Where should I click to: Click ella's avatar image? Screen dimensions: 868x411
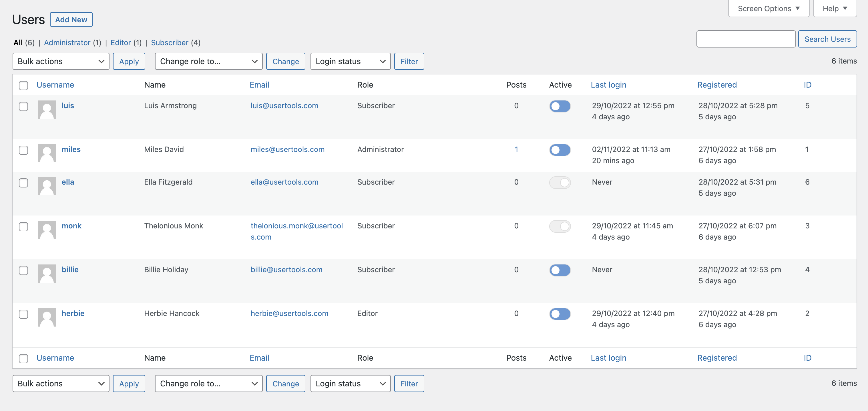(x=47, y=186)
